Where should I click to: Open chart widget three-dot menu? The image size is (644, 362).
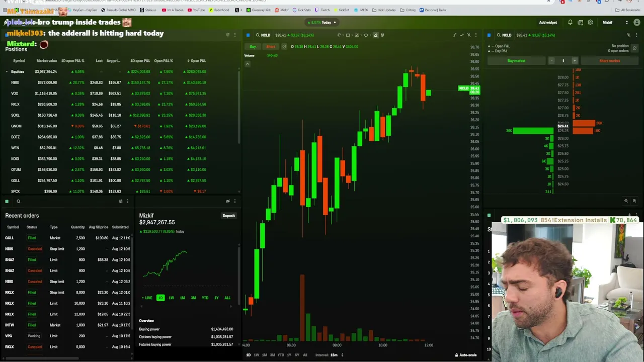476,35
